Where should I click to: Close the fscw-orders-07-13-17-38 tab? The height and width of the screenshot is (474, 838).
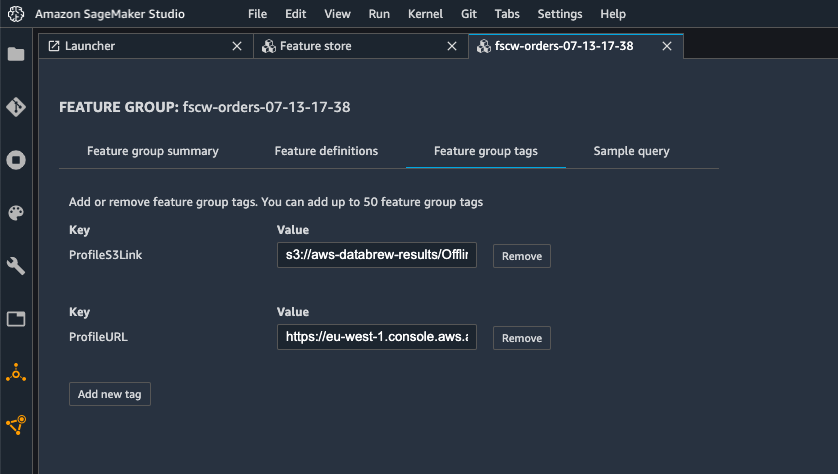[667, 46]
